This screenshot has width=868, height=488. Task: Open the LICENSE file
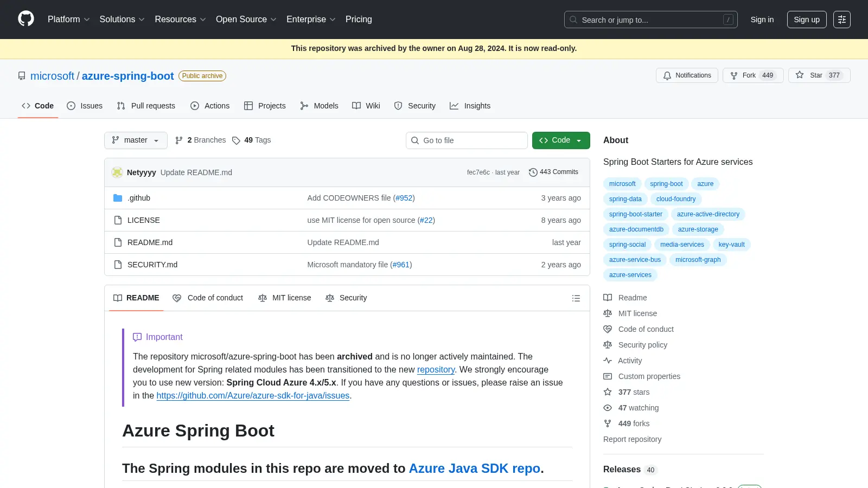point(144,220)
